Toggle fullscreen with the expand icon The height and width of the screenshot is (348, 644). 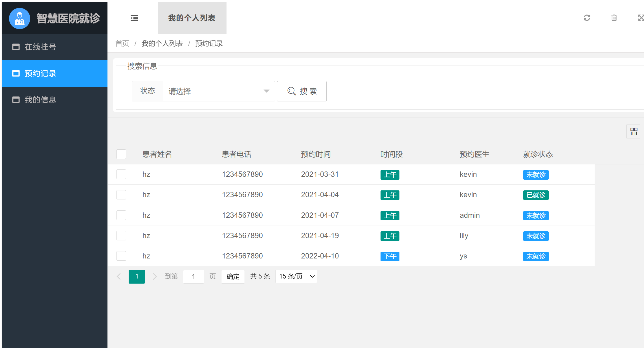coord(641,18)
